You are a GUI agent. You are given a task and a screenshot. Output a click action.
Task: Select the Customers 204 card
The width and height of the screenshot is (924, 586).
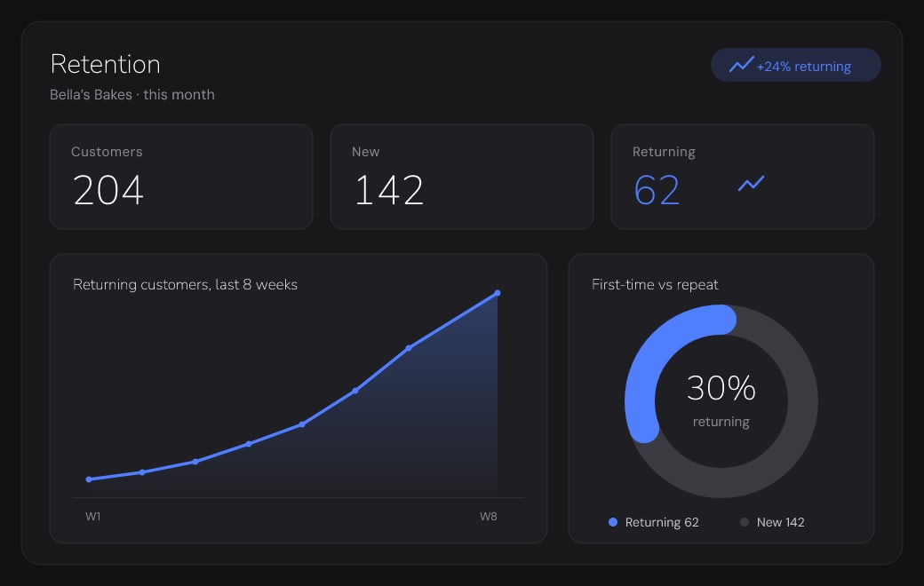coord(181,177)
